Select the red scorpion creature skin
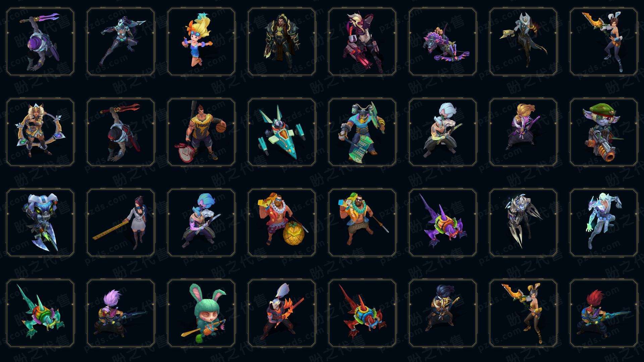Image resolution: width=644 pixels, height=362 pixels. point(362,313)
